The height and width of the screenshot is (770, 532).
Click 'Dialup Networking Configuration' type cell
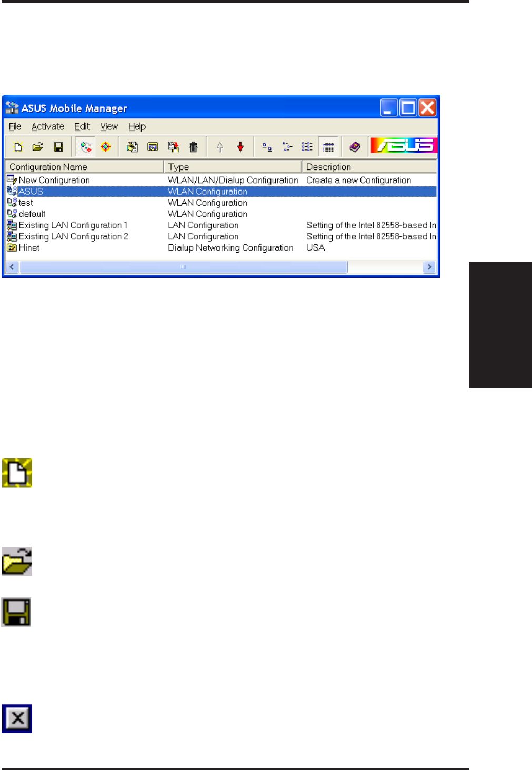230,247
